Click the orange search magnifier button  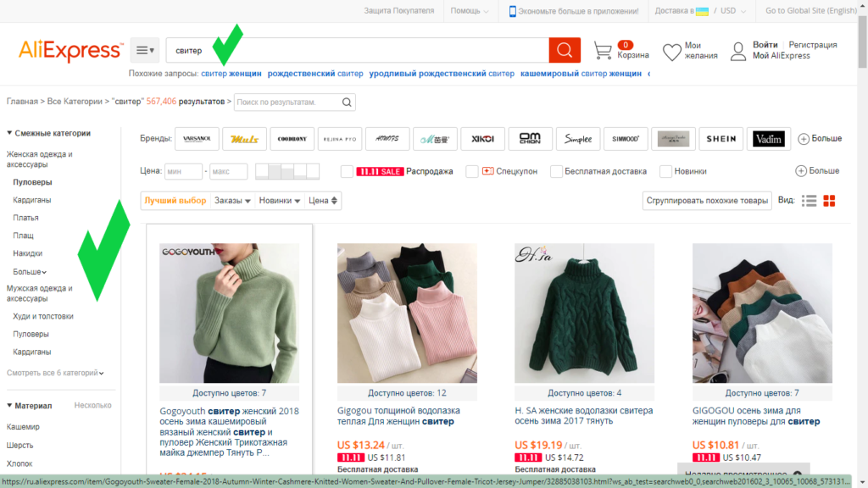565,51
